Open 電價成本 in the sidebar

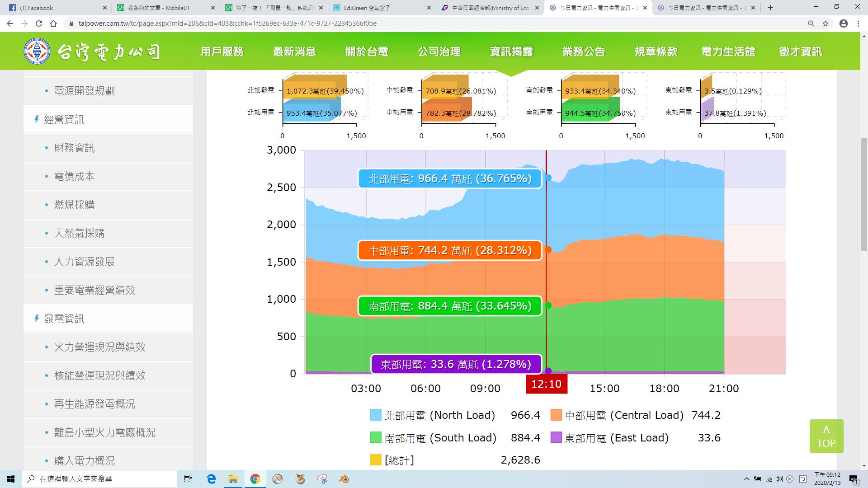pyautogui.click(x=108, y=176)
